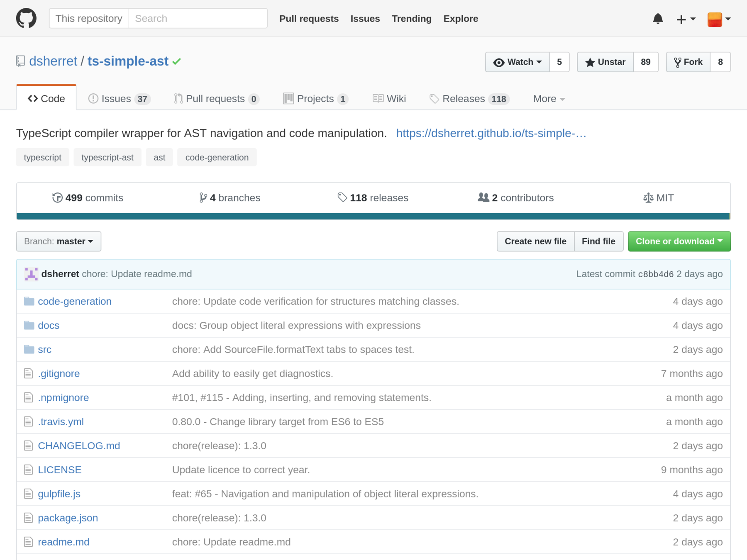
Task: View the 499 commits history
Action: (x=88, y=198)
